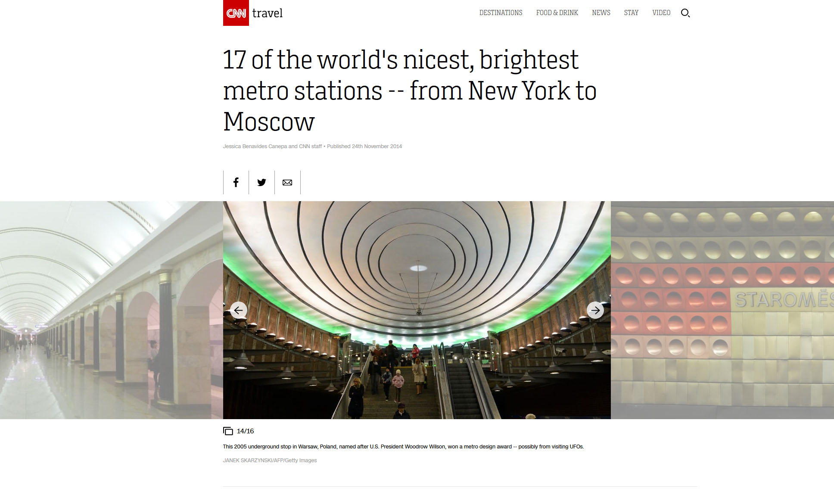Image resolution: width=834 pixels, height=504 pixels.
Task: Open the Food & Drink menu
Action: click(x=557, y=13)
